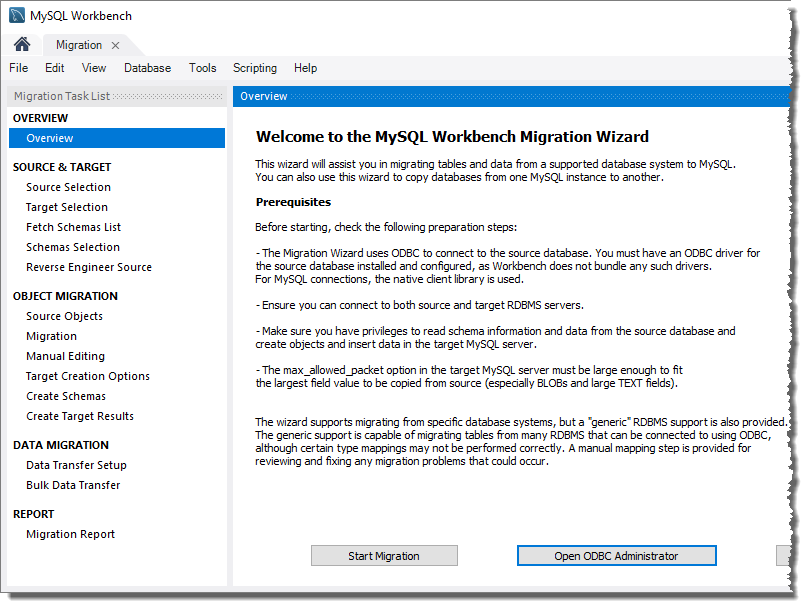This screenshot has width=809, height=608.
Task: Select the Source Selection step
Action: 68,187
